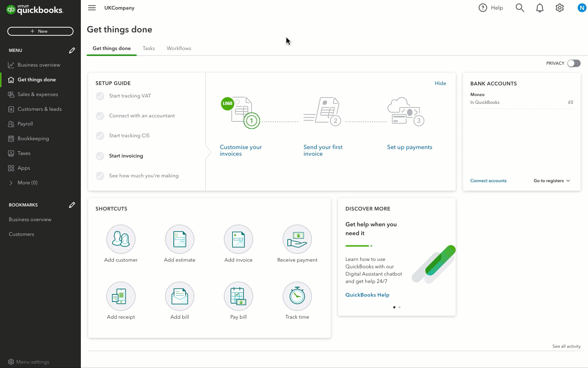Check the Connect with an accountant circle

click(x=100, y=116)
